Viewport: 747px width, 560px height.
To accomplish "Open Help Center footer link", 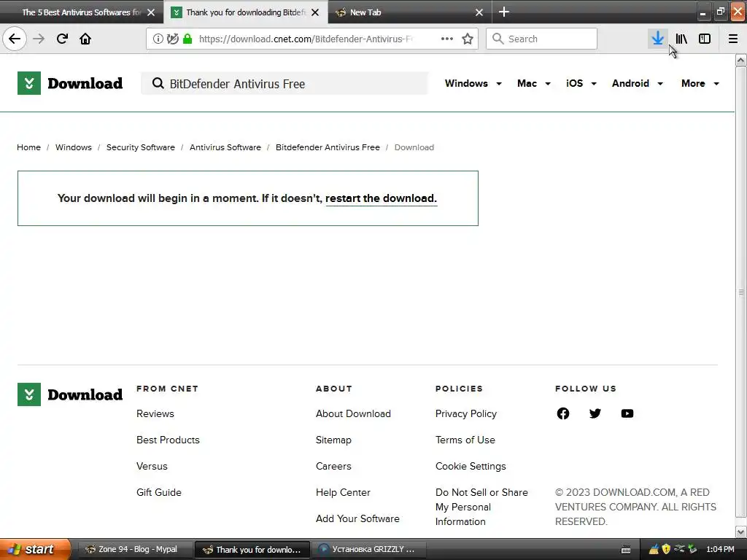I will [x=343, y=492].
